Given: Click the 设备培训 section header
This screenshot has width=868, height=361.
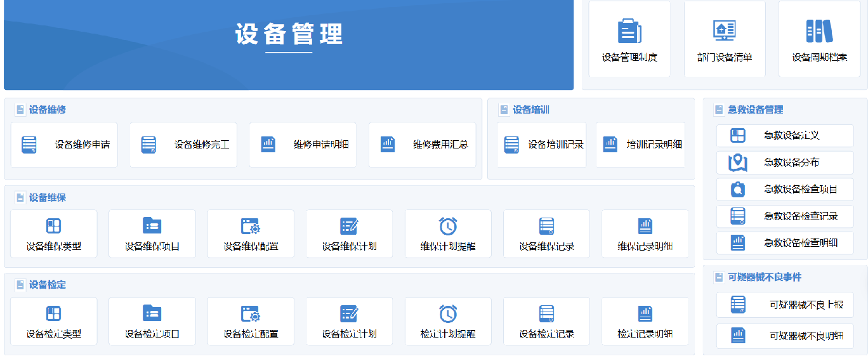Looking at the screenshot, I should click(531, 110).
